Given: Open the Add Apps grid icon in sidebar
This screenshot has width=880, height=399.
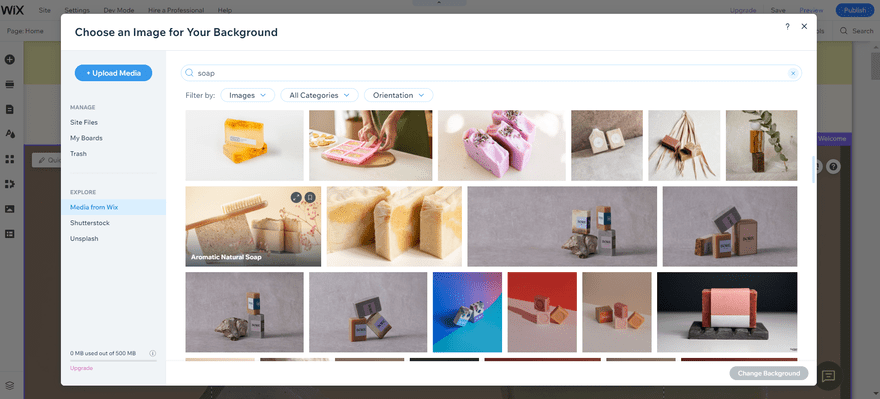Looking at the screenshot, I should pyautogui.click(x=10, y=159).
